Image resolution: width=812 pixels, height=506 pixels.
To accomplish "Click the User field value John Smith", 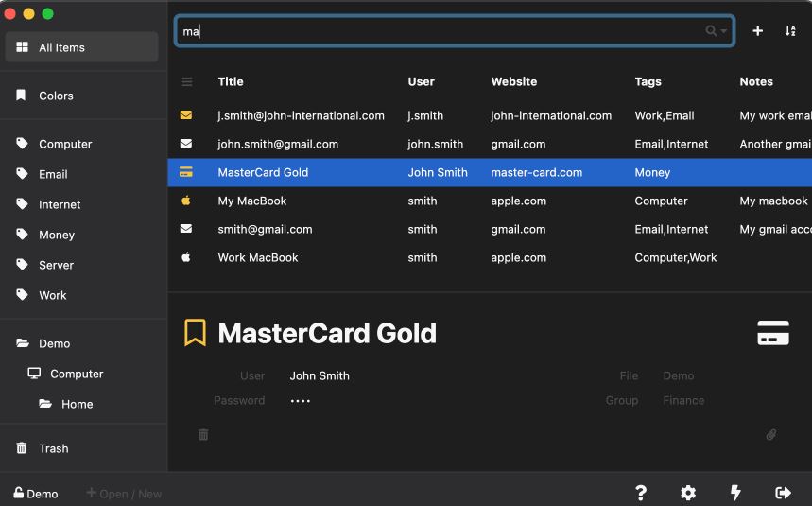I will tap(320, 376).
